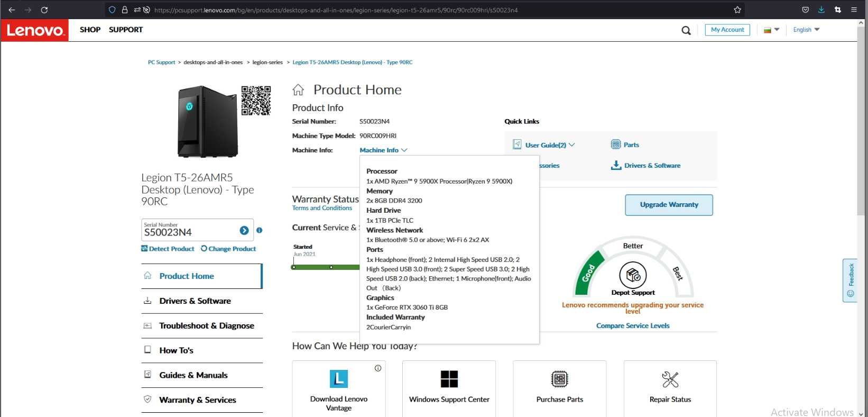Image resolution: width=868 pixels, height=417 pixels.
Task: Click the green Good segment of service gauge
Action: click(x=588, y=273)
